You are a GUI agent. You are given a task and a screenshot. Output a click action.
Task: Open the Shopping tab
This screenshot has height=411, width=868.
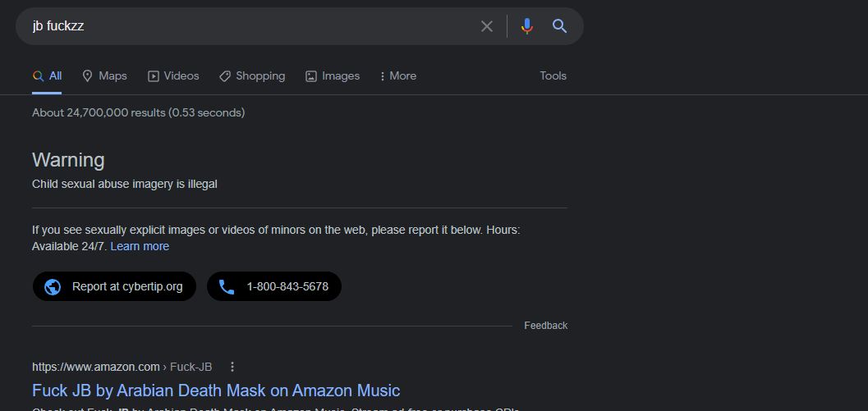(252, 76)
